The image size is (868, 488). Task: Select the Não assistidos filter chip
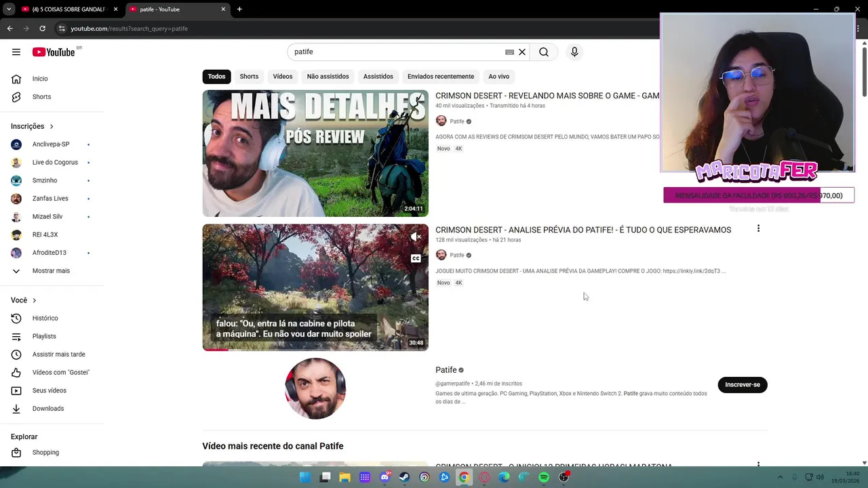tap(328, 77)
